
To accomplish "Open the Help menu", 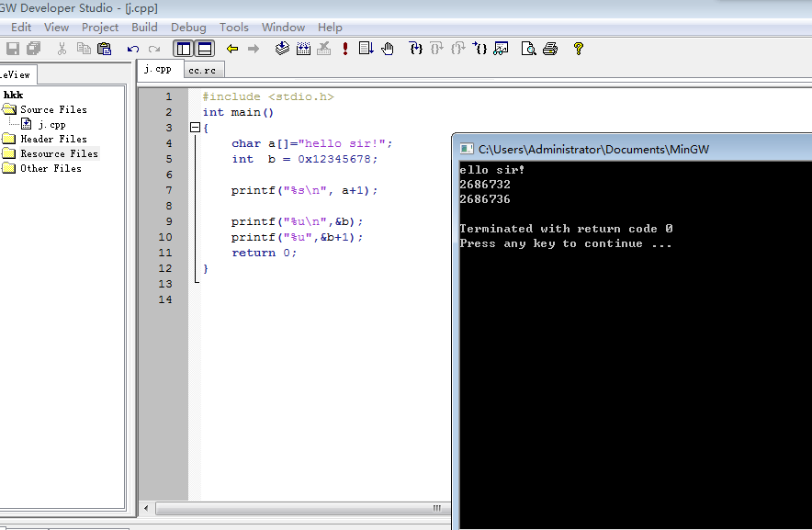I will pos(330,28).
